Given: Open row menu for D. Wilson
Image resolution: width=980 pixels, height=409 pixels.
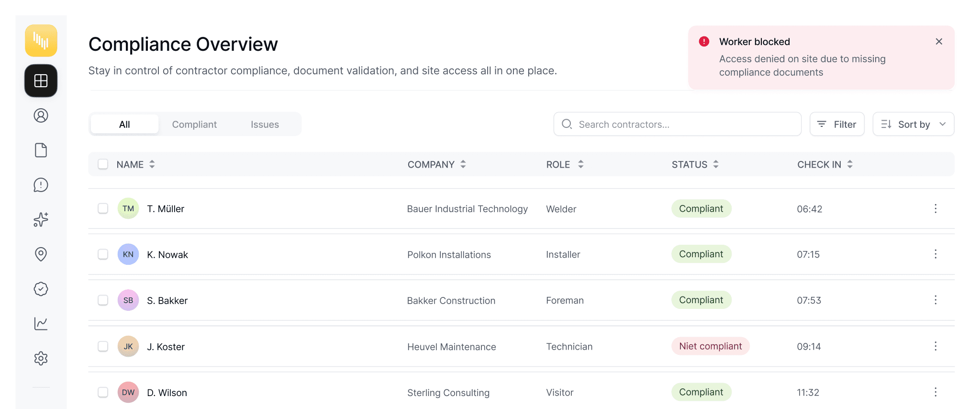Looking at the screenshot, I should [x=935, y=392].
